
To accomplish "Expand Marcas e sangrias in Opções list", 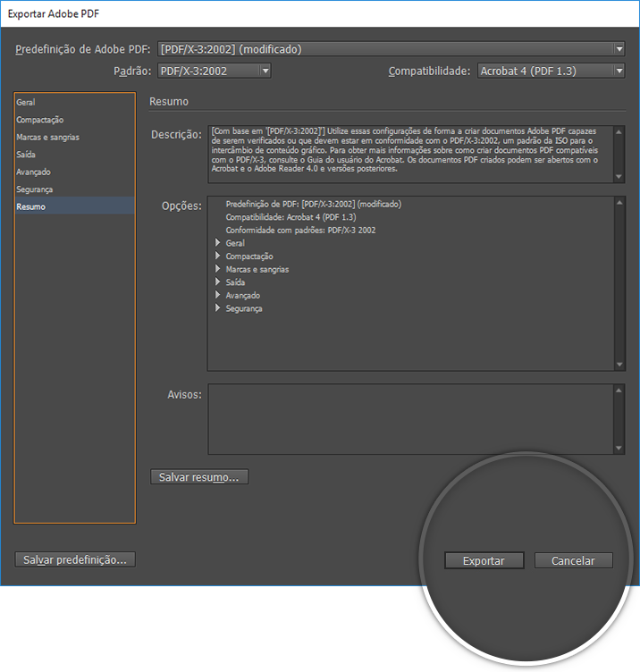I will (x=217, y=269).
